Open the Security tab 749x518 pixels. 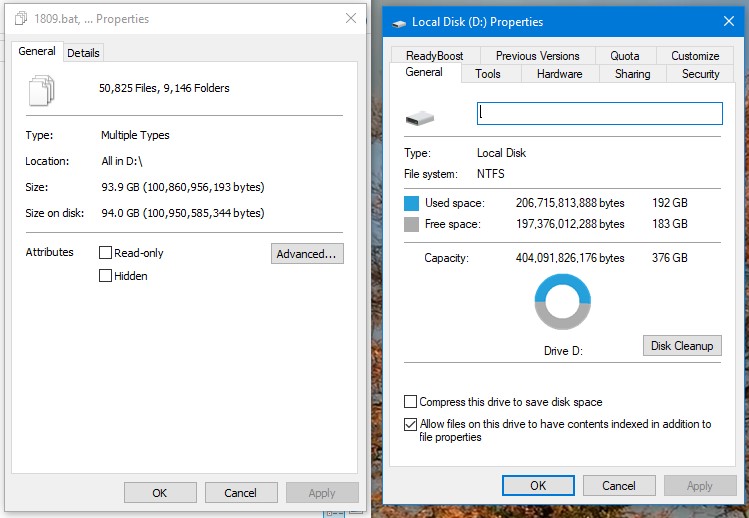[700, 74]
